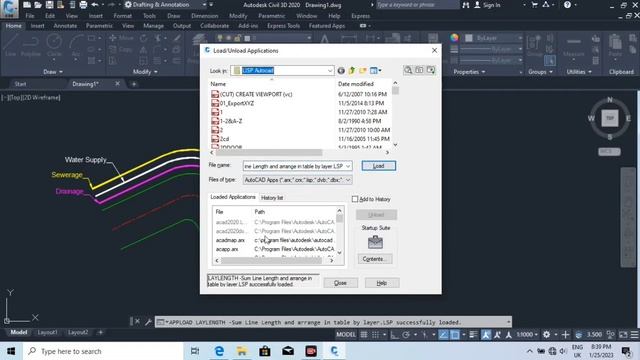This screenshot has width=640, height=360.
Task: Click the color wheel icon in Properties
Action: pyautogui.click(x=454, y=38)
